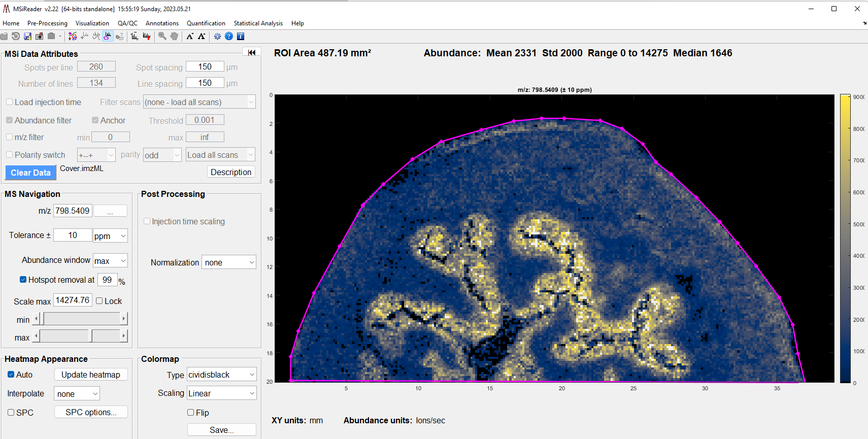Click the save (floppy disk) toolbar icon

point(27,36)
